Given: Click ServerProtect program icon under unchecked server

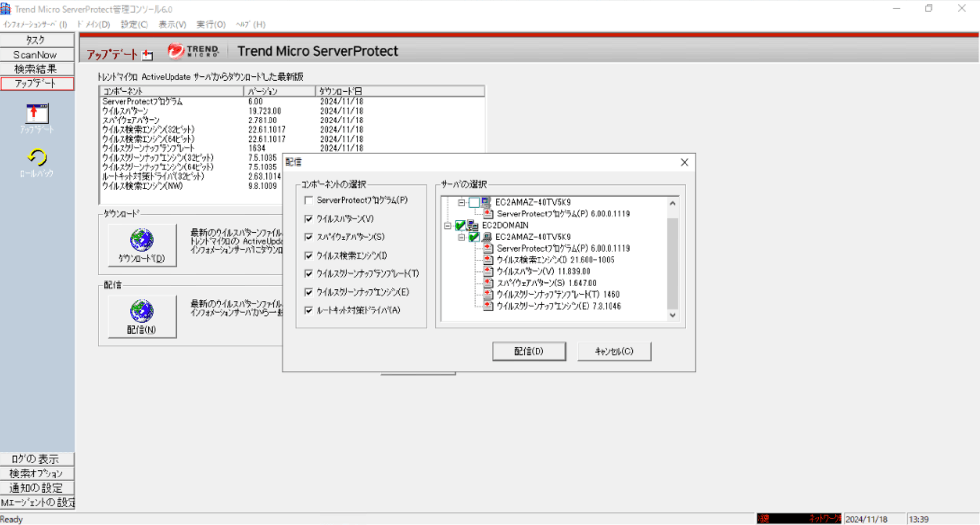Looking at the screenshot, I should point(488,214).
